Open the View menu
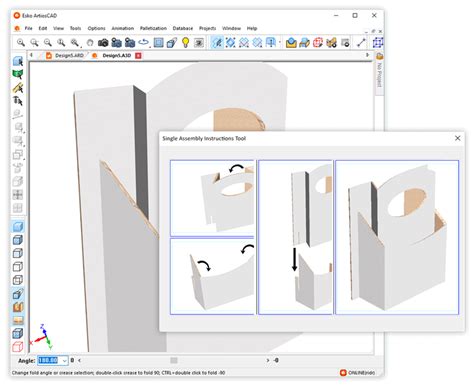This screenshot has height=386, width=474. (58, 28)
